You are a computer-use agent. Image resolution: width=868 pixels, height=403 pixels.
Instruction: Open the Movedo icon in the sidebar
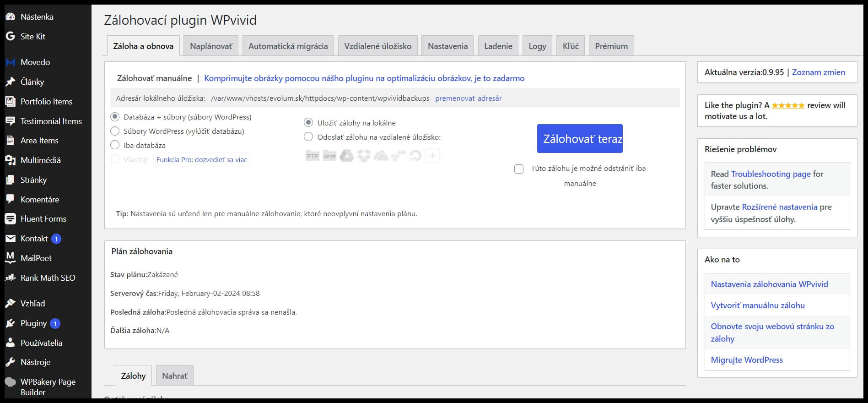(x=10, y=62)
